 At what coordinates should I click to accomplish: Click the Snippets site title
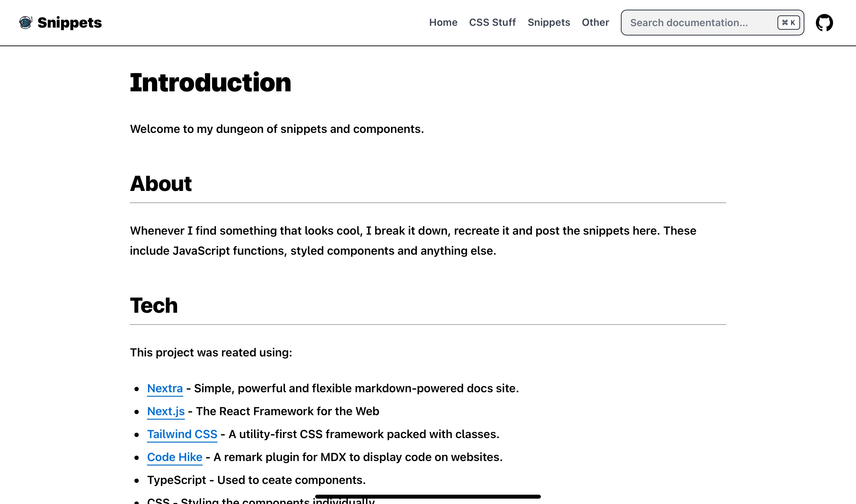pyautogui.click(x=70, y=23)
